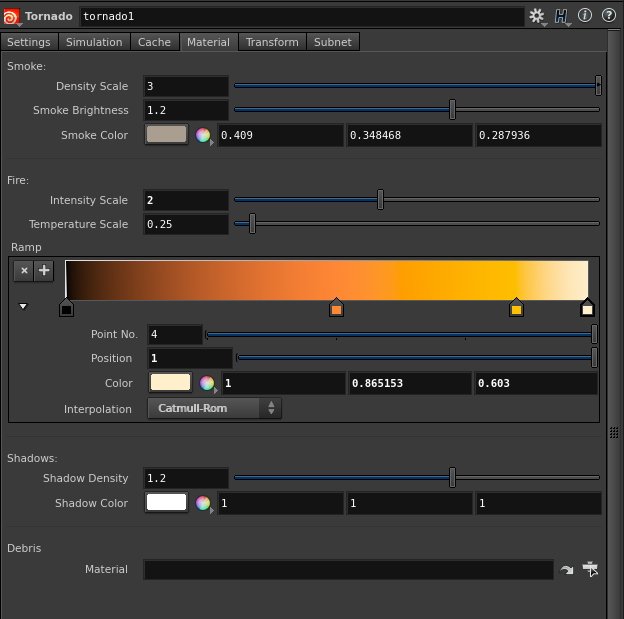
Task: Click the color ramp gradient bar
Action: pyautogui.click(x=327, y=280)
